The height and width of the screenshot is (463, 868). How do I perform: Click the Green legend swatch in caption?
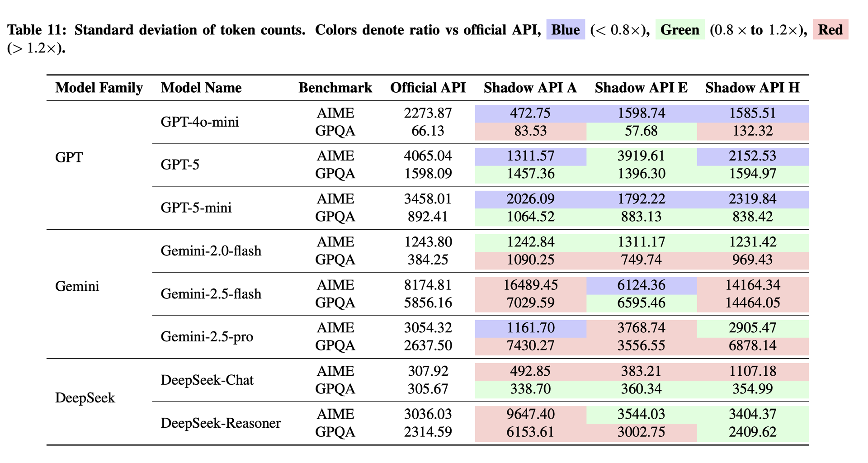pyautogui.click(x=679, y=30)
